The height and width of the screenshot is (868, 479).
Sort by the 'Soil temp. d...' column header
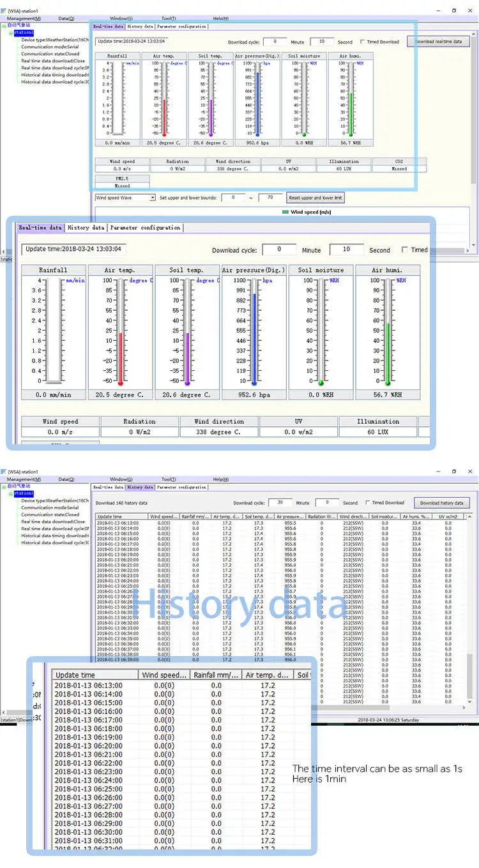[259, 516]
